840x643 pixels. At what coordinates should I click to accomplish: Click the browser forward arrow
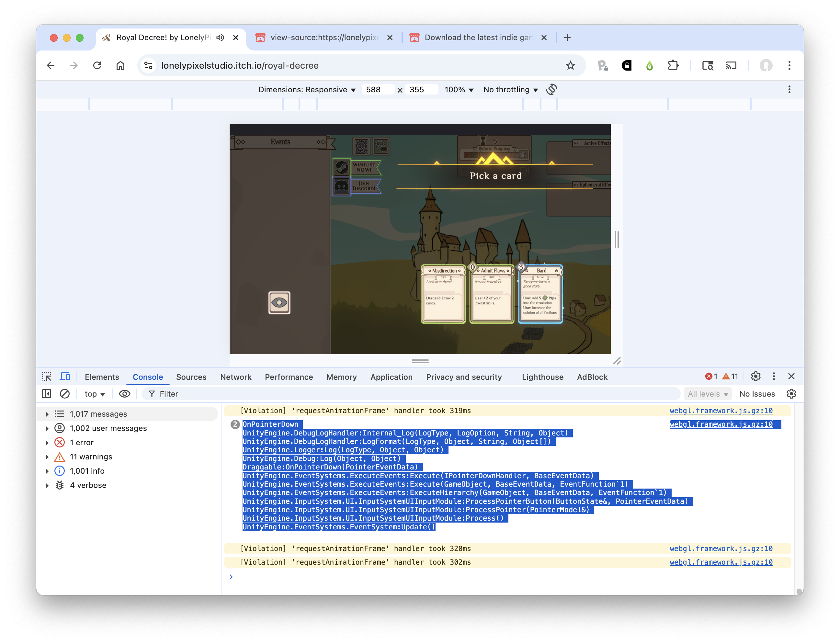[x=74, y=65]
